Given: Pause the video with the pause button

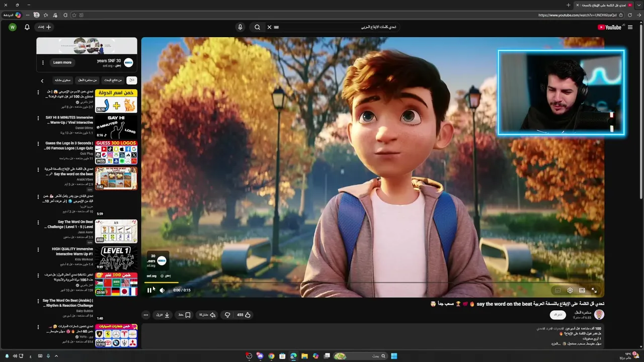Looking at the screenshot, I should coord(149,290).
